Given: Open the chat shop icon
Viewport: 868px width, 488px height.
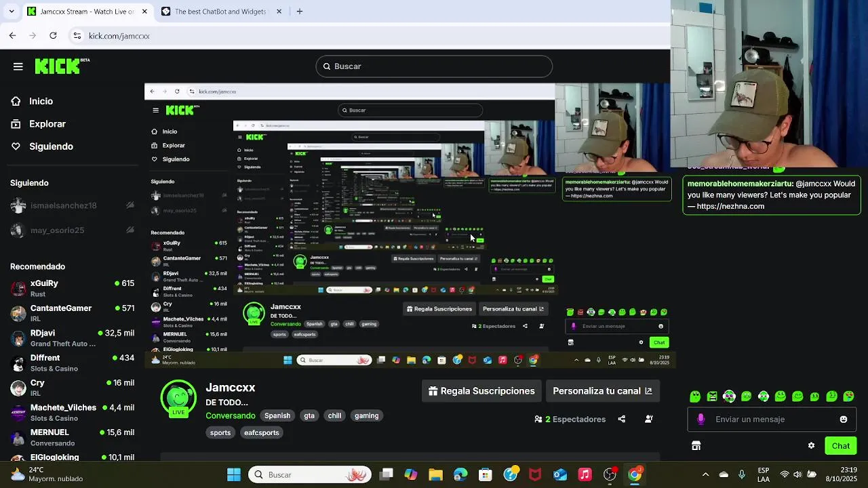Looking at the screenshot, I should coord(696,446).
